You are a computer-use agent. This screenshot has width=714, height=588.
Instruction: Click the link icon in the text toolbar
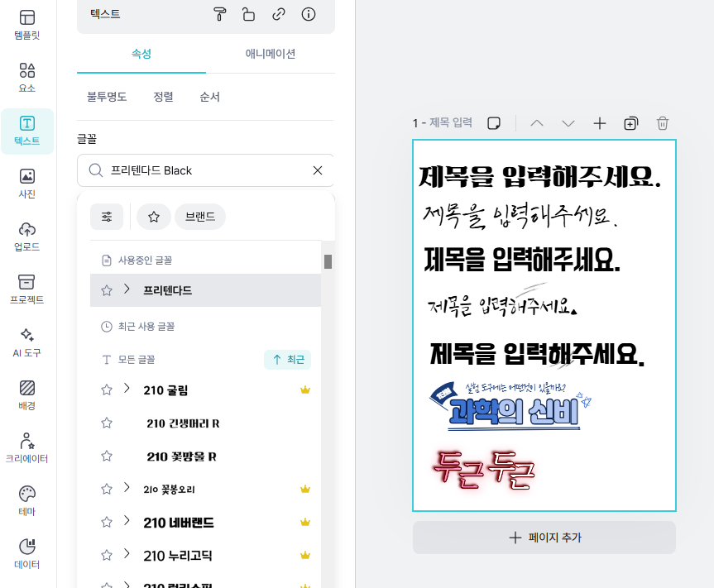tap(278, 14)
